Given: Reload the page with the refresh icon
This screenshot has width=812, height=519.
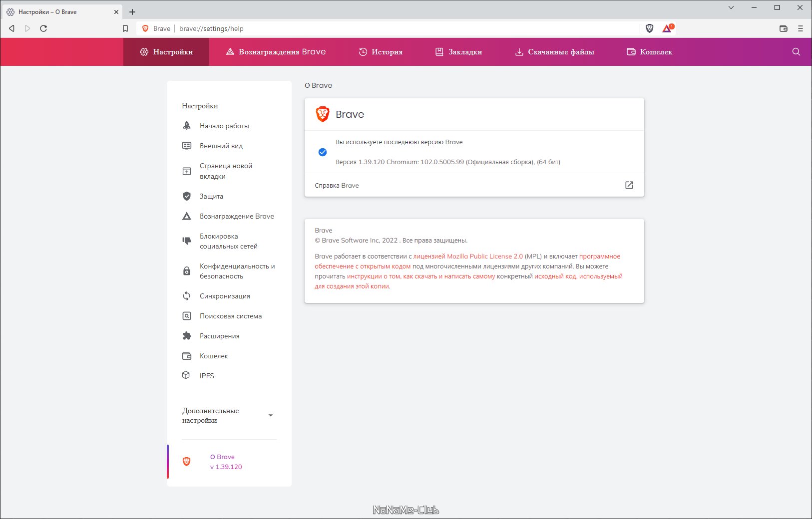Looking at the screenshot, I should coord(43,28).
